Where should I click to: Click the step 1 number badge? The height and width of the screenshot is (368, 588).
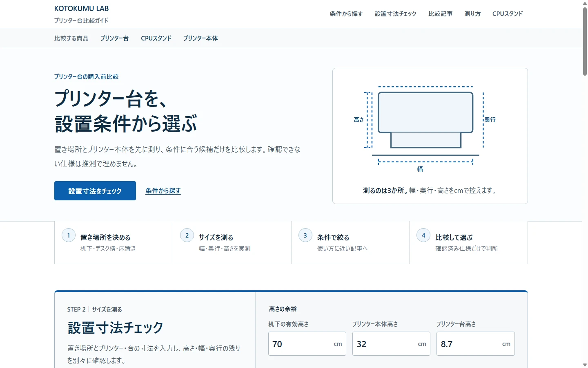pyautogui.click(x=69, y=235)
